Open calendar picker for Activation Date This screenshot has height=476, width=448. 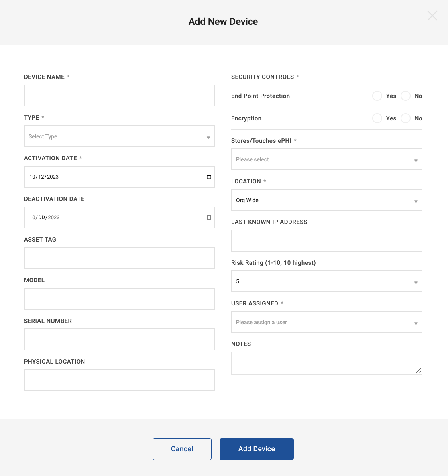[x=209, y=177]
